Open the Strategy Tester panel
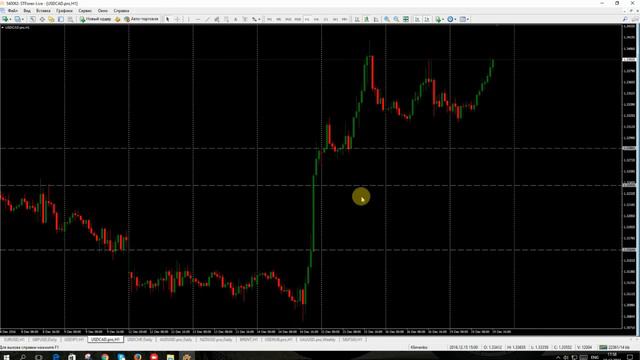The width and height of the screenshot is (640, 360). pyautogui.click(x=70, y=19)
